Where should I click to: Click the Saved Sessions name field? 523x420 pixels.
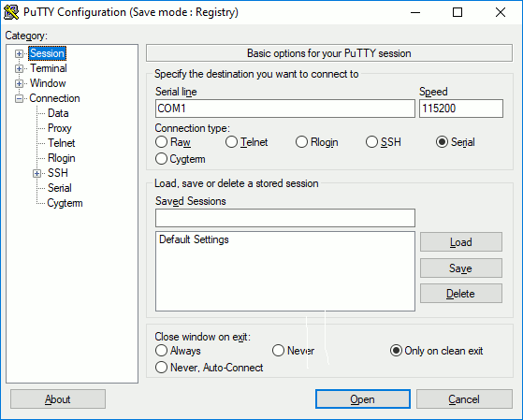pyautogui.click(x=285, y=218)
